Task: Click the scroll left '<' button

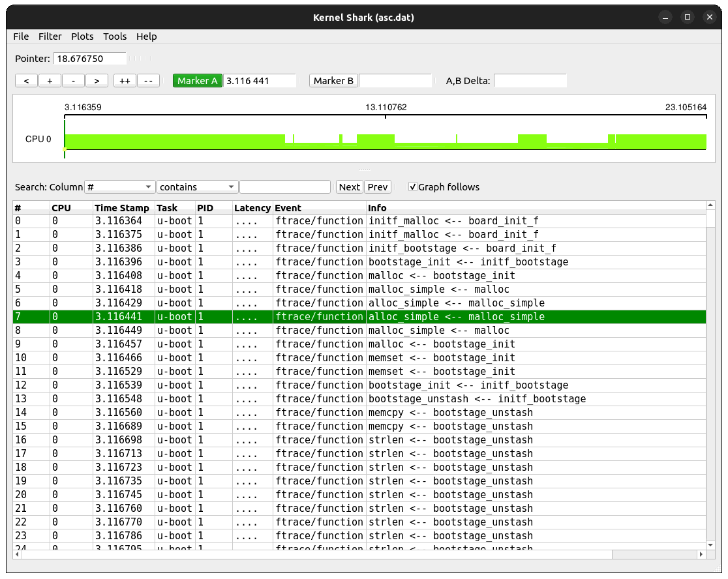Action: (x=26, y=81)
